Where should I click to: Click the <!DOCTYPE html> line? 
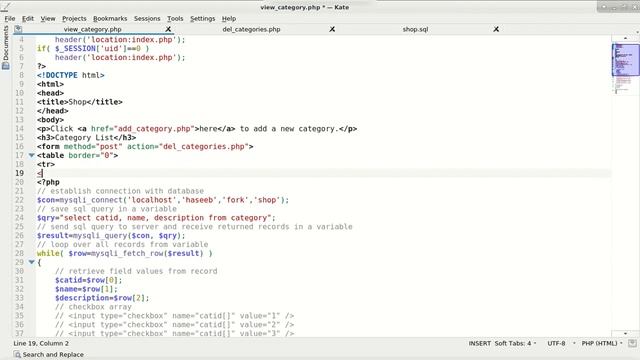pos(71,75)
